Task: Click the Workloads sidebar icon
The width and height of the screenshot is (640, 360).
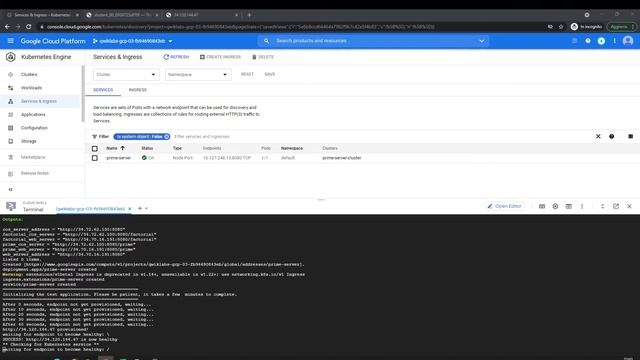Action: (x=11, y=88)
